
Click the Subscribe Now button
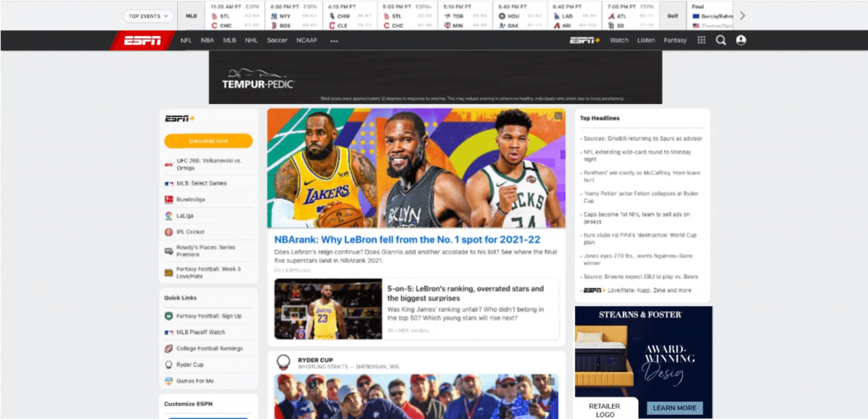(x=208, y=141)
